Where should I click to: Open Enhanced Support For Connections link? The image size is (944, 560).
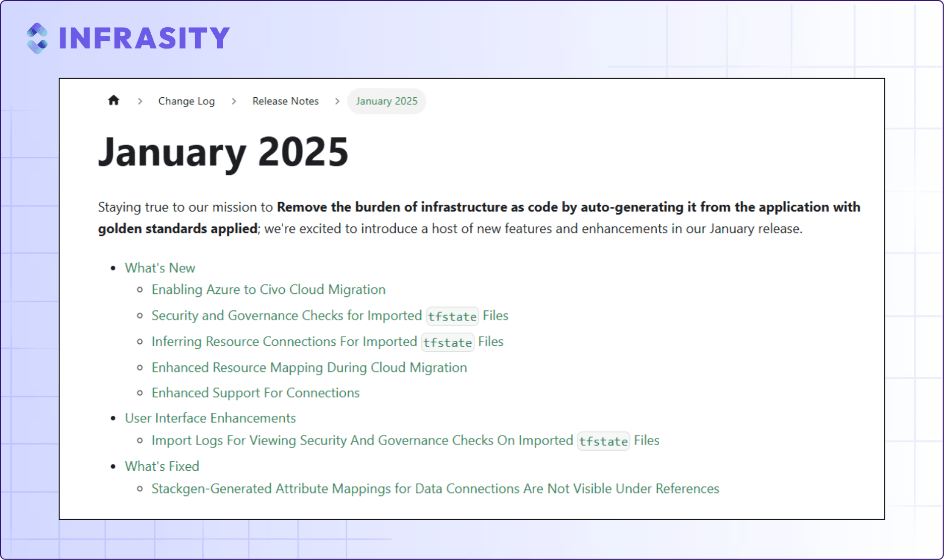(256, 393)
